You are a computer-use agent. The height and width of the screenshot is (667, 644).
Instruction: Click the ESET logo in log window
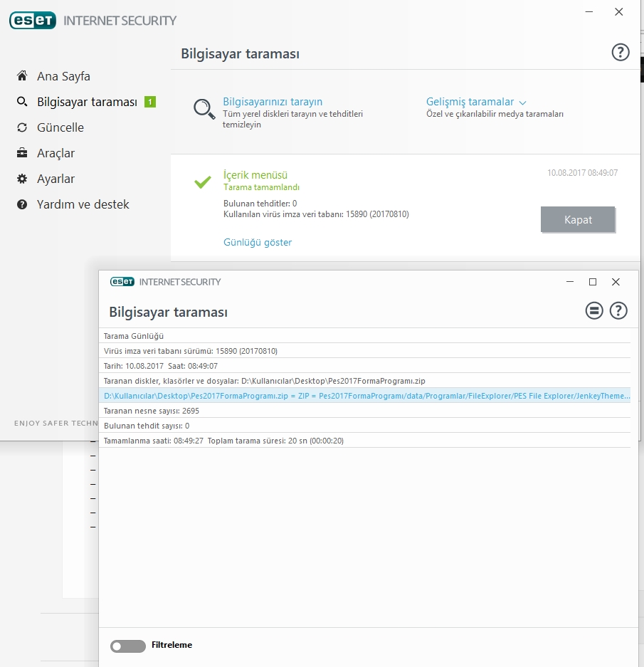122,282
